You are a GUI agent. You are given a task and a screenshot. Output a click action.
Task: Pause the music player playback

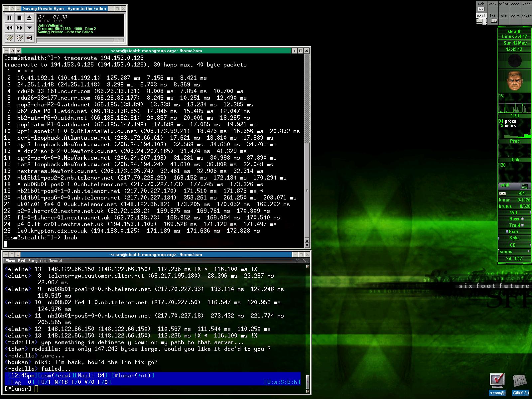[9, 18]
